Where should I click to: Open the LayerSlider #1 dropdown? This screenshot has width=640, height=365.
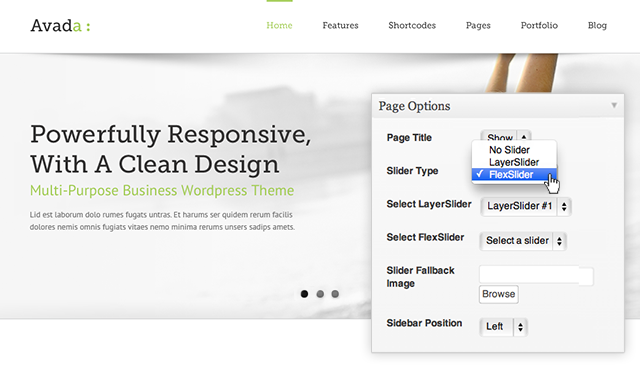coord(526,206)
